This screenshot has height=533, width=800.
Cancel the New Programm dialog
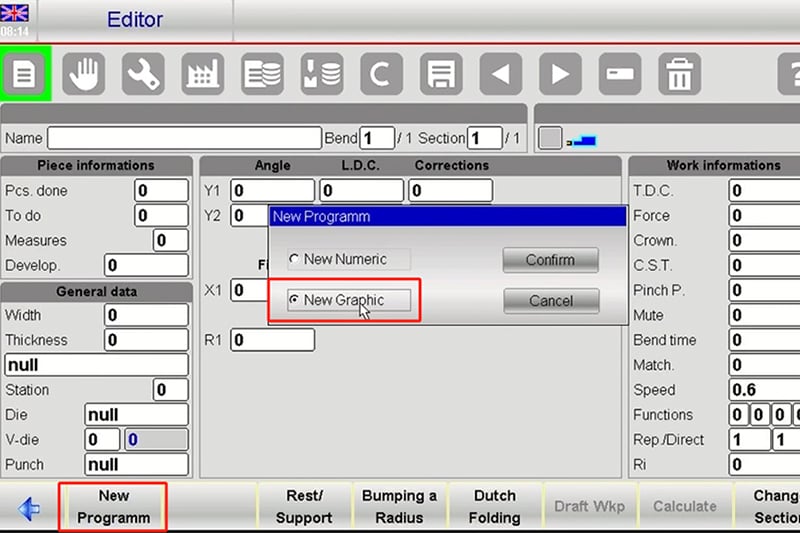551,301
